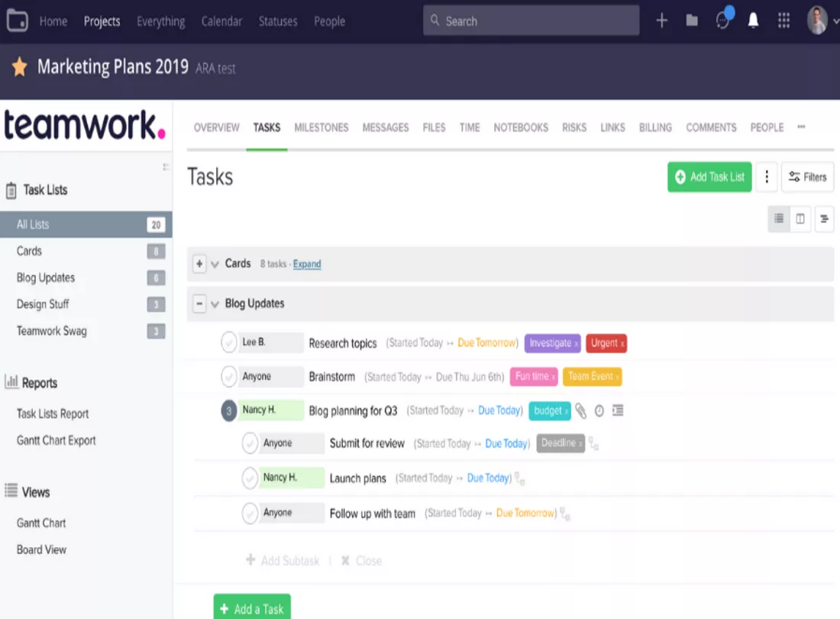
Task: Open the user profile avatar
Action: pyautogui.click(x=816, y=21)
